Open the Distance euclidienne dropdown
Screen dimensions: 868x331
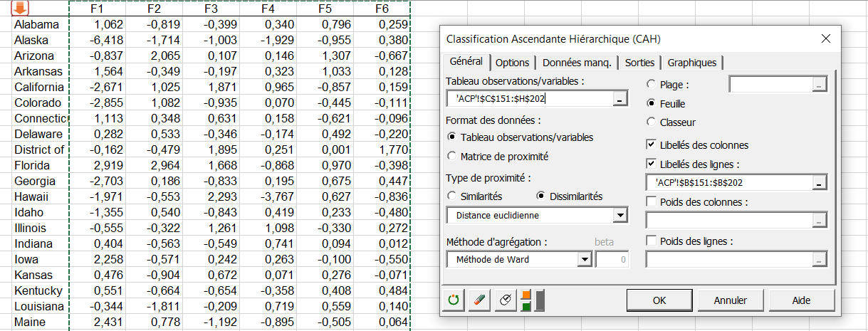619,216
